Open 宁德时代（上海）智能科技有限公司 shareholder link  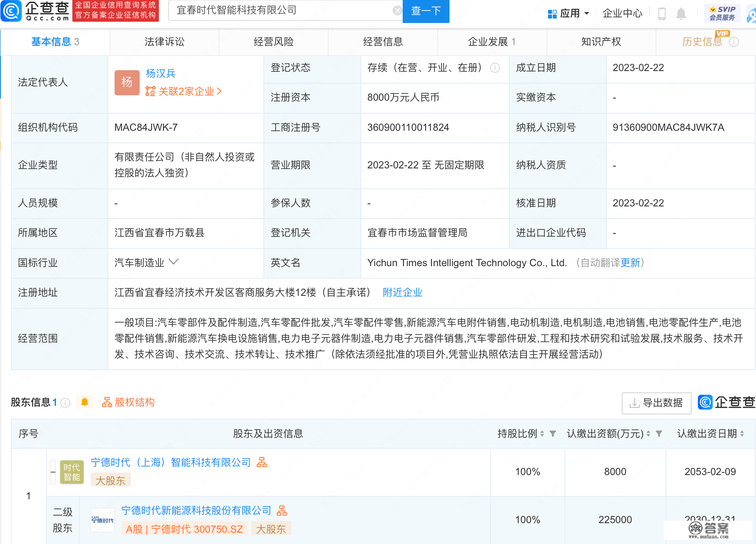[x=171, y=463]
